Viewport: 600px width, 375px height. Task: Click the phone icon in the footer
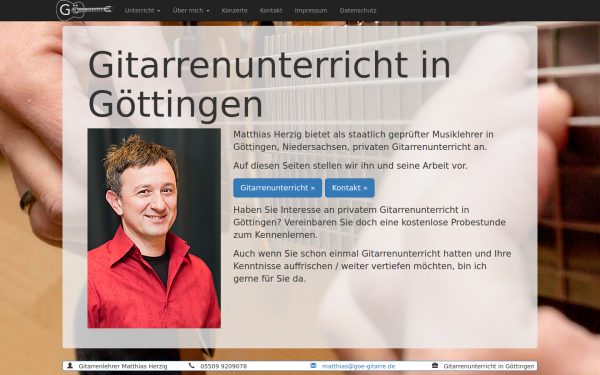191,365
